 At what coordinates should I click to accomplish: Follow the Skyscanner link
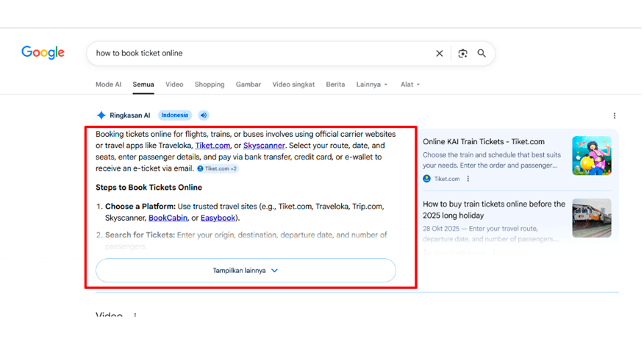[264, 146]
